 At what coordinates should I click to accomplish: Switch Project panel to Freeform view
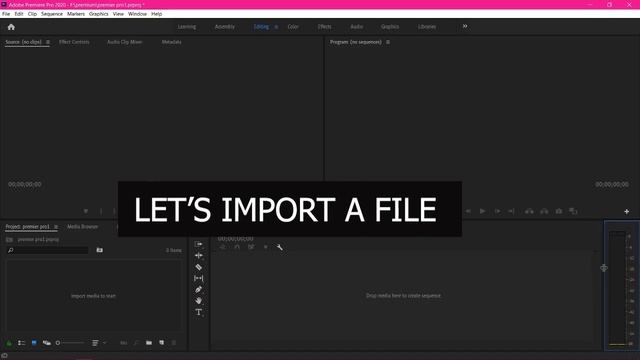click(47, 343)
